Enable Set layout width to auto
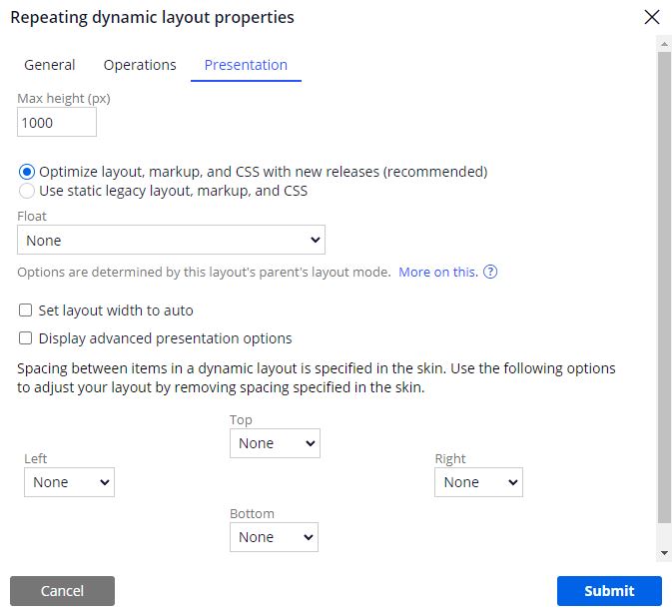This screenshot has width=672, height=616. (x=26, y=310)
